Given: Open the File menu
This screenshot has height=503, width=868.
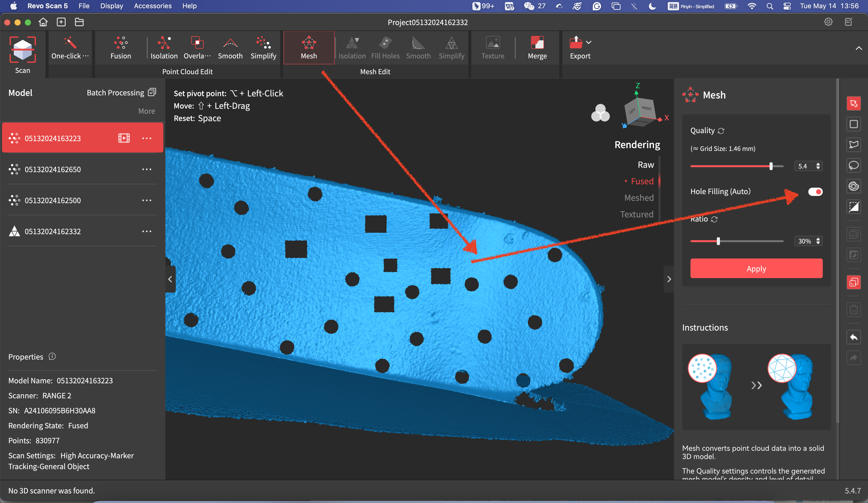Looking at the screenshot, I should coord(84,6).
